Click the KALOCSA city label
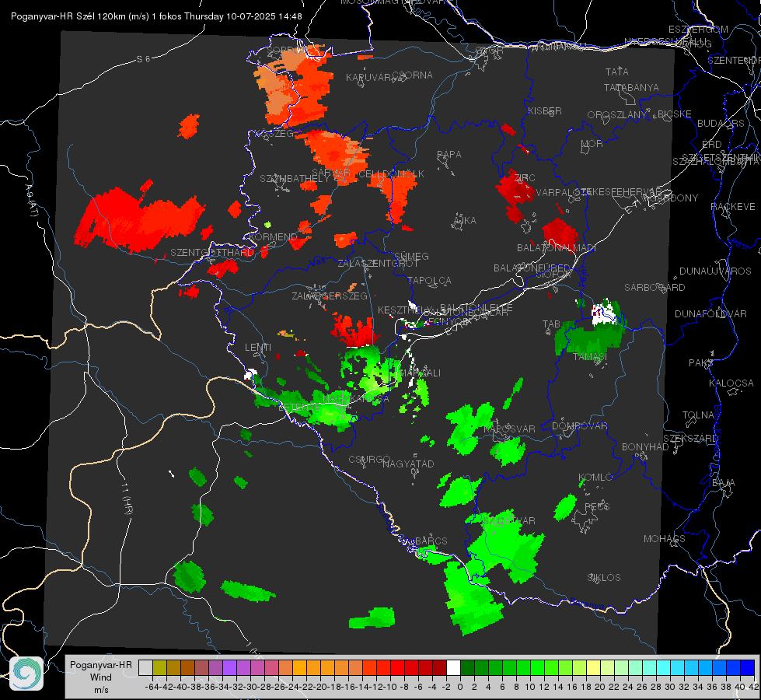 [731, 383]
